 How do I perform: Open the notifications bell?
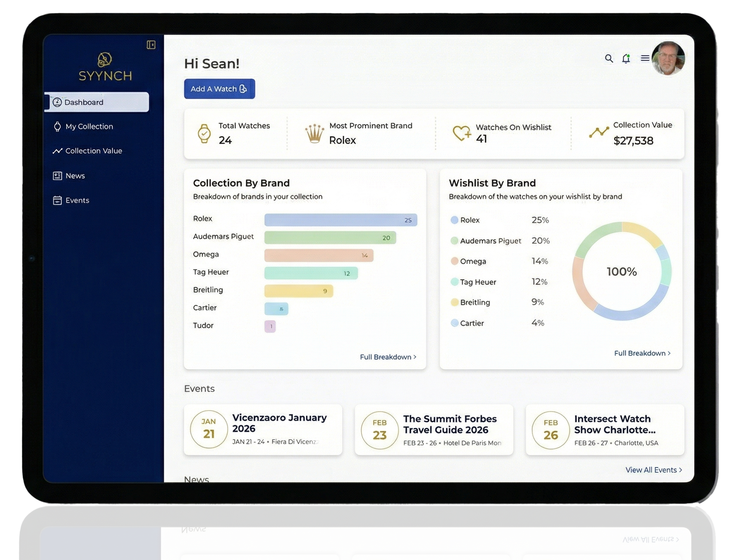click(x=626, y=58)
